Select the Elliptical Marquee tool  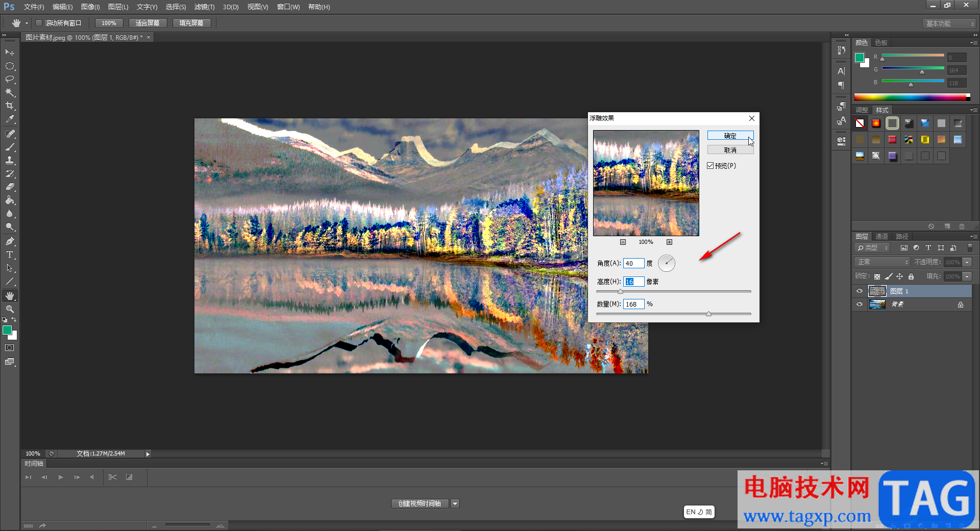[10, 66]
